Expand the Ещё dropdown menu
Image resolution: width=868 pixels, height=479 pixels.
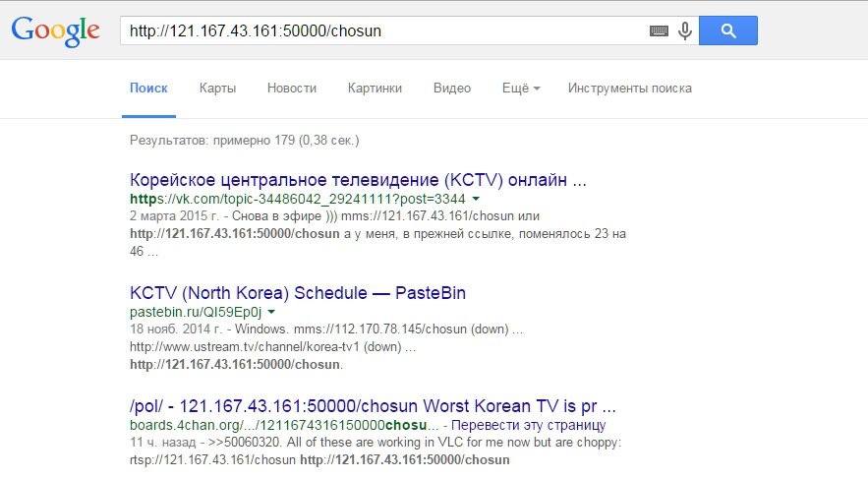pyautogui.click(x=521, y=89)
